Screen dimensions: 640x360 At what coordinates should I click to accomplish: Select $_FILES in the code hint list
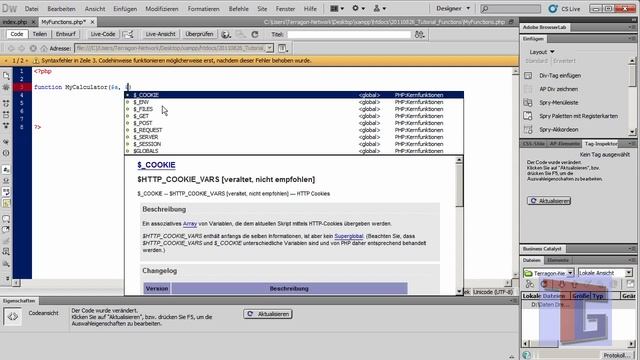coord(294,109)
